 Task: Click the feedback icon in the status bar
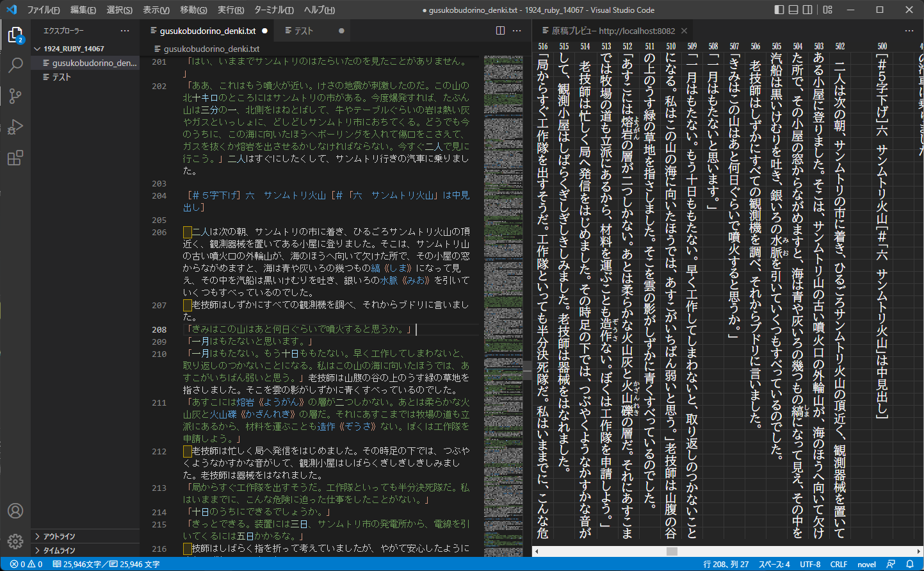click(891, 565)
